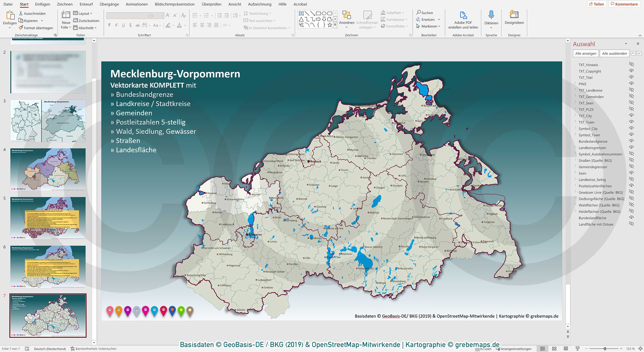Click the Format übertragen painter icon
This screenshot has width=644, height=352.
(20, 28)
